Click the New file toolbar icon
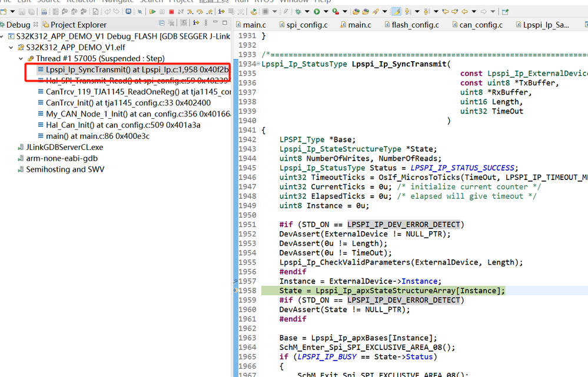Viewport: 588px width, 377px height. [x=4, y=12]
